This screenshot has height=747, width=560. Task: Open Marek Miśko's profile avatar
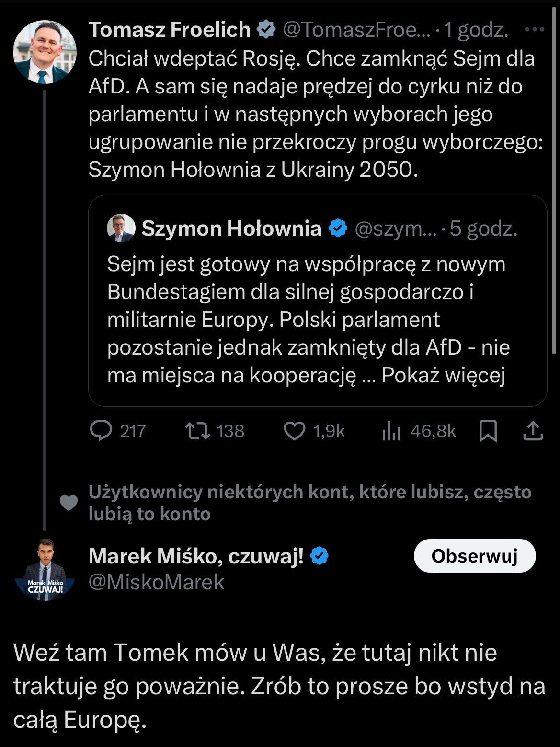pos(45,569)
